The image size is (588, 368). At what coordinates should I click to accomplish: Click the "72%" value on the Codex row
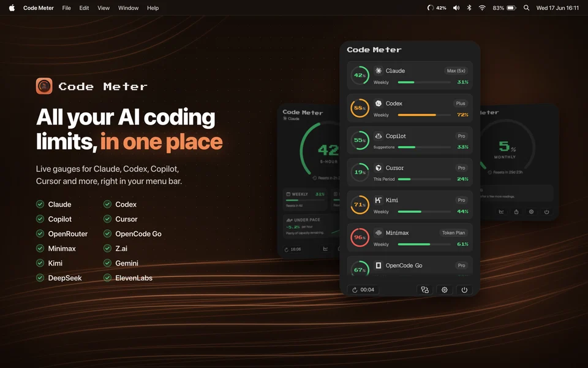[x=462, y=115]
